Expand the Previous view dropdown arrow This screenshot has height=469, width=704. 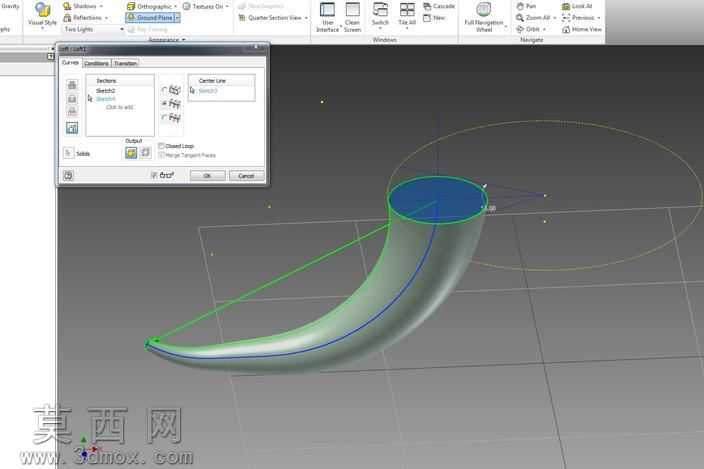click(x=598, y=18)
